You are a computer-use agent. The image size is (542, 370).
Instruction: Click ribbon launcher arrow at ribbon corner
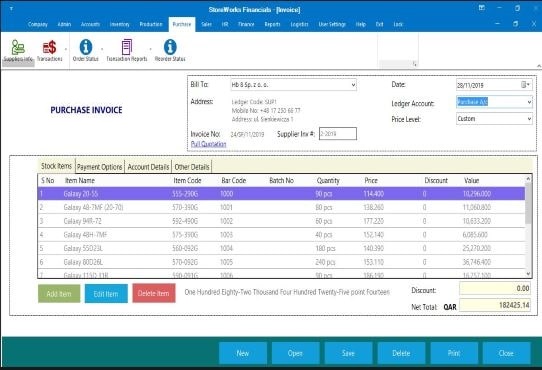[x=414, y=64]
